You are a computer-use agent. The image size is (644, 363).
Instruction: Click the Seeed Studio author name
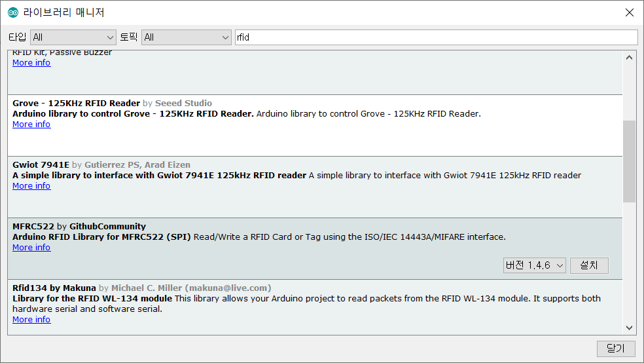[184, 103]
